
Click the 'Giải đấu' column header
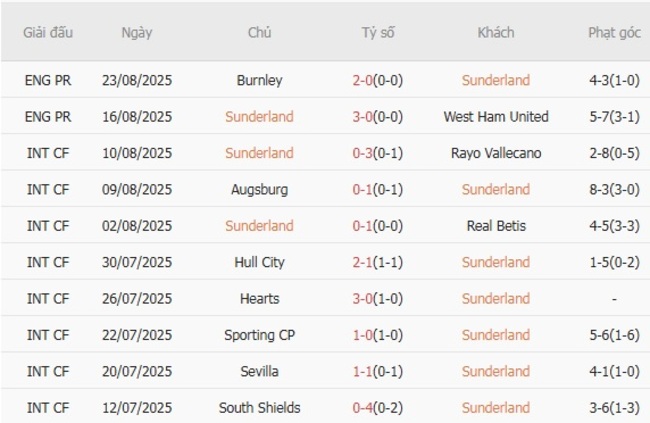click(x=49, y=32)
